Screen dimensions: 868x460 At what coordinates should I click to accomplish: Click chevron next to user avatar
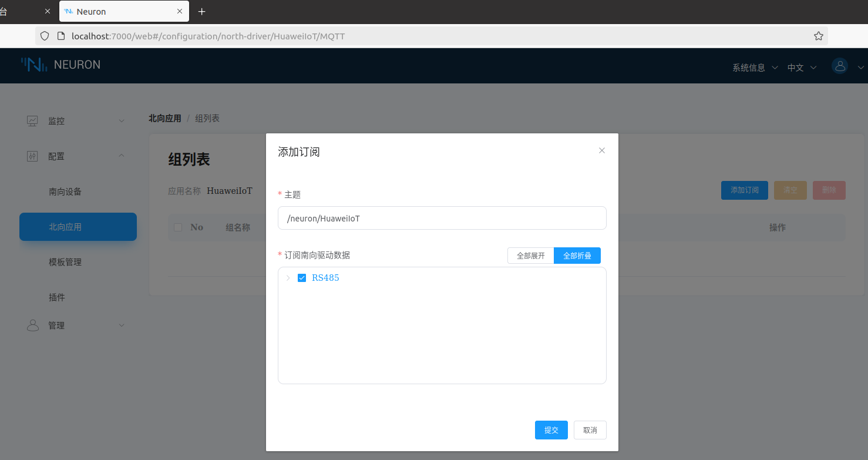point(861,67)
